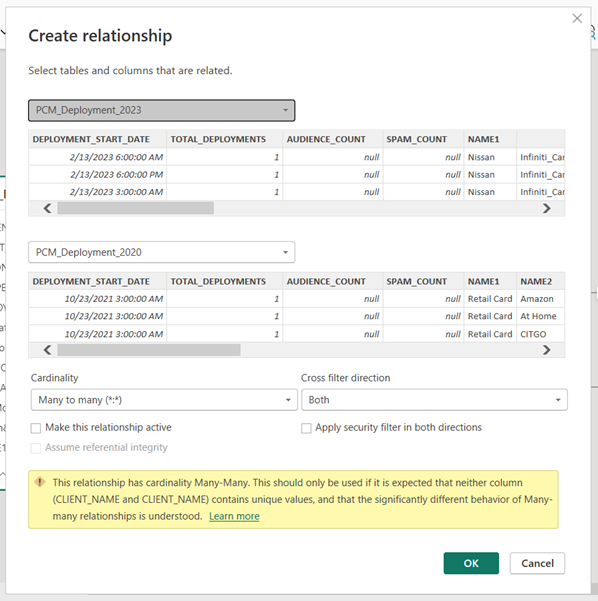Click the CITGO cell in NAME2 column
This screenshot has height=601, width=598.
(540, 334)
